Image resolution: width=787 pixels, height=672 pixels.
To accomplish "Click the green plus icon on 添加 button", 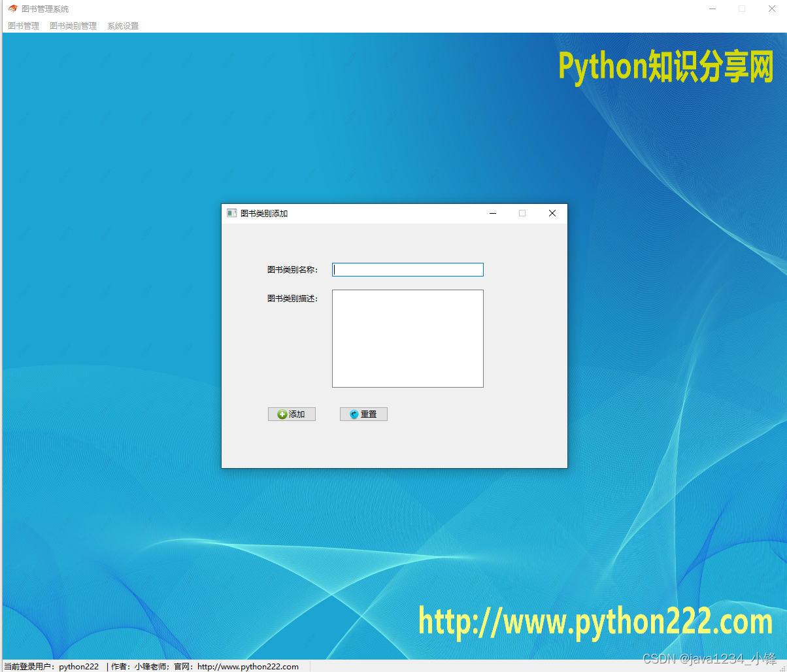I will point(281,414).
